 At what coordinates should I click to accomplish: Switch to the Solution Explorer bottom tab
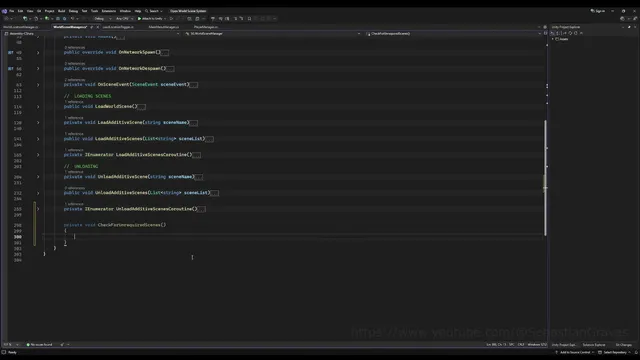[x=594, y=345]
